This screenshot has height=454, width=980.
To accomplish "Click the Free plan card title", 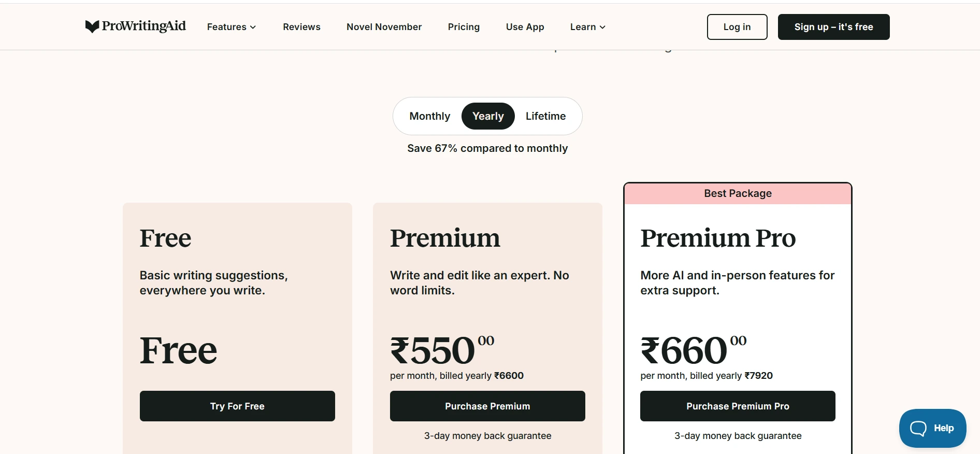I will pyautogui.click(x=165, y=238).
